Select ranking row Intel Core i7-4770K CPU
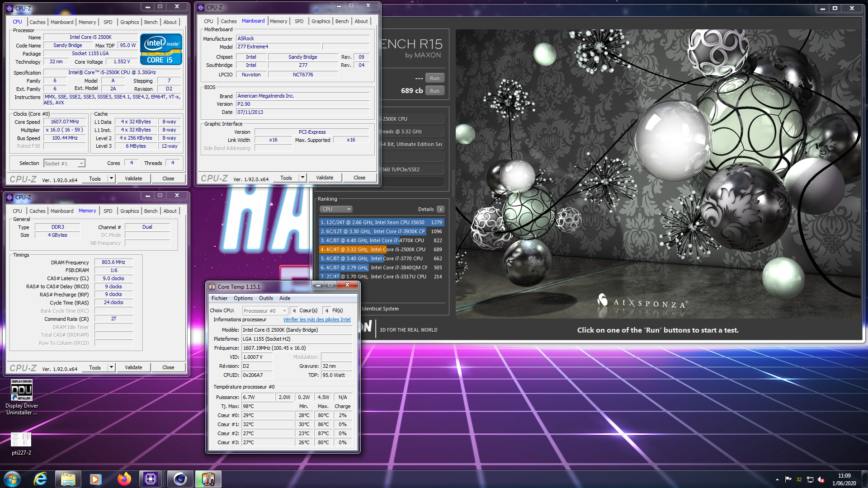The width and height of the screenshot is (868, 488). pyautogui.click(x=381, y=240)
